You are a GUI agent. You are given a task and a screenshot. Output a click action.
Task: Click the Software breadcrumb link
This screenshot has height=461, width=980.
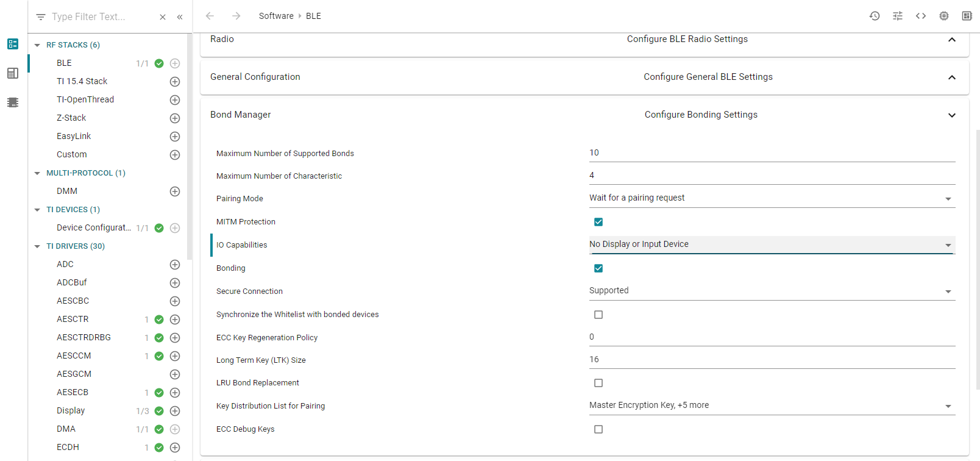point(276,16)
